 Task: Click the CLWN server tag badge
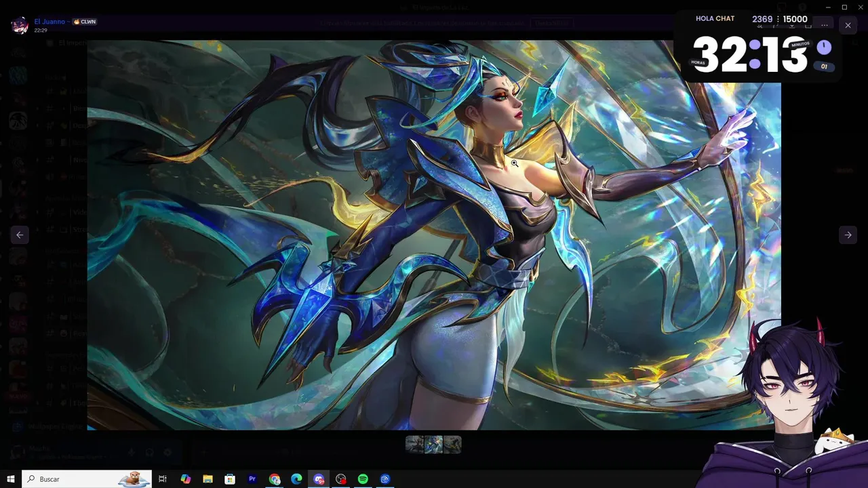pos(85,22)
